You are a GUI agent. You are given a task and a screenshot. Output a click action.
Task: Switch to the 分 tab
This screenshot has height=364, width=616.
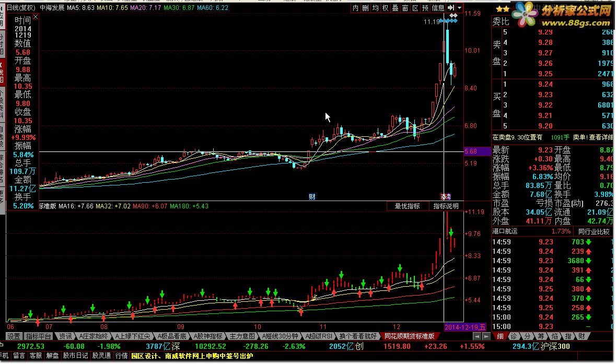pos(527,336)
